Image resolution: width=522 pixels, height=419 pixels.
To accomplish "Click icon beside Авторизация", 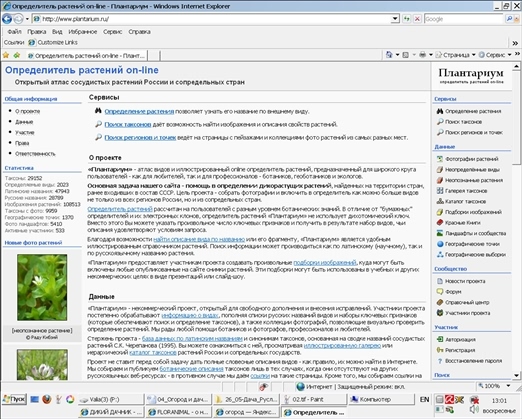I will pyautogui.click(x=440, y=339).
